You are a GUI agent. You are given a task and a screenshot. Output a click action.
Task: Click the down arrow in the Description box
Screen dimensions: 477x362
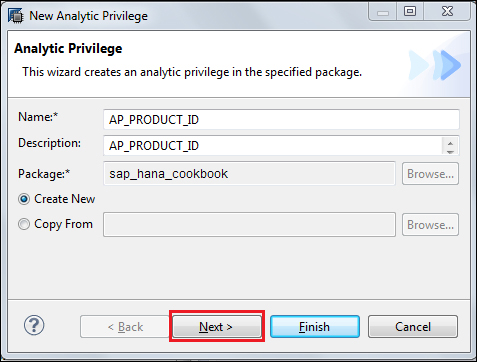pyautogui.click(x=450, y=152)
